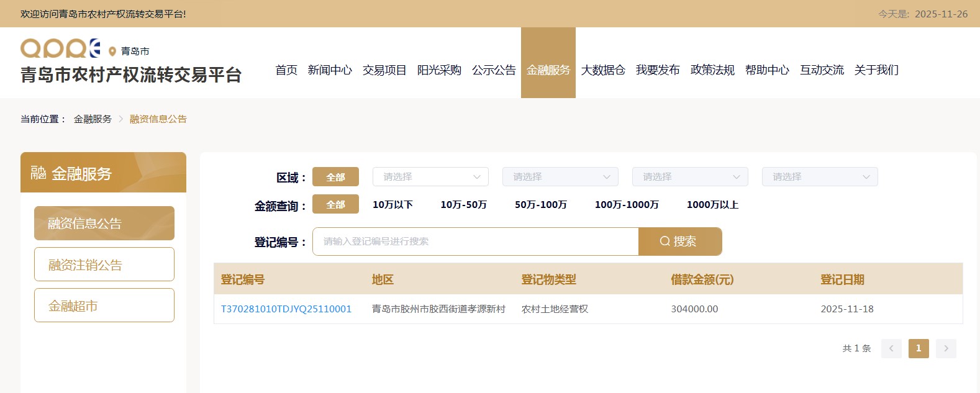Click the 金融服务 breadcrumb link
This screenshot has height=393, width=980.
tap(93, 119)
